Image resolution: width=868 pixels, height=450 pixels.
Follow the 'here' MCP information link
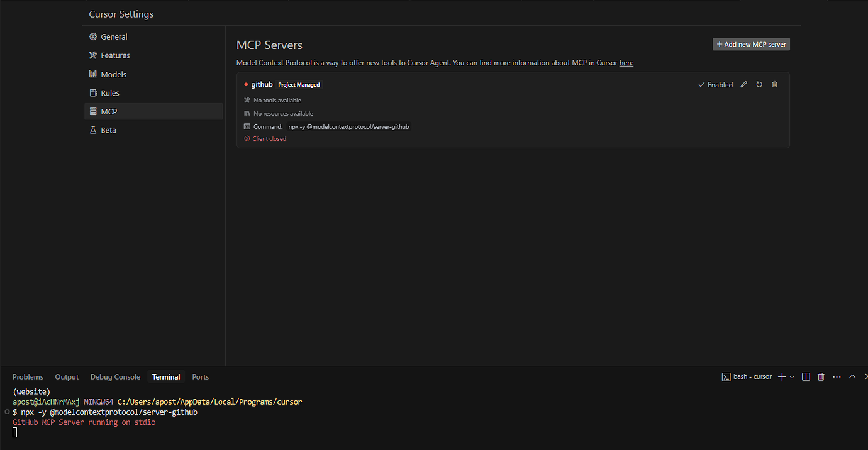point(626,63)
